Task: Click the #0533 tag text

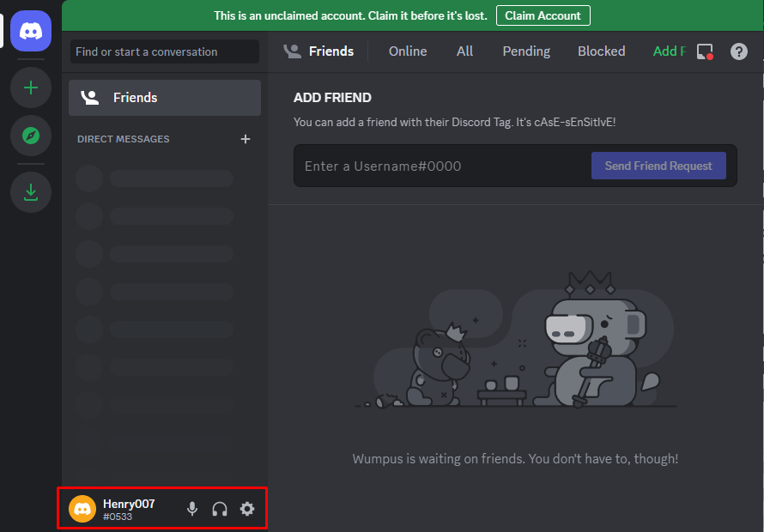Action: pyautogui.click(x=118, y=517)
